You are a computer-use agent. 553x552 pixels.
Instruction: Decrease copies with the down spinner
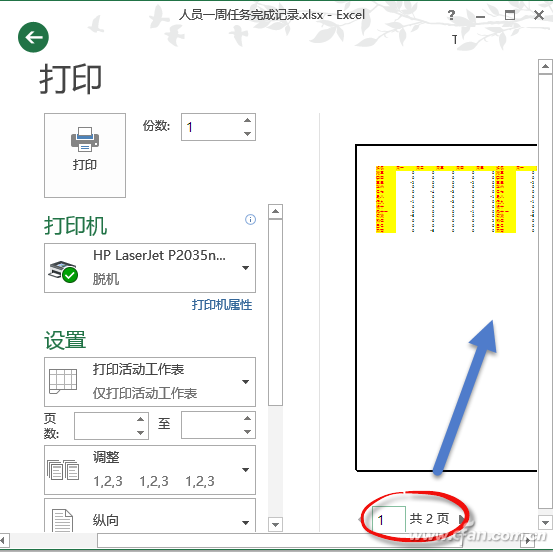coord(248,134)
